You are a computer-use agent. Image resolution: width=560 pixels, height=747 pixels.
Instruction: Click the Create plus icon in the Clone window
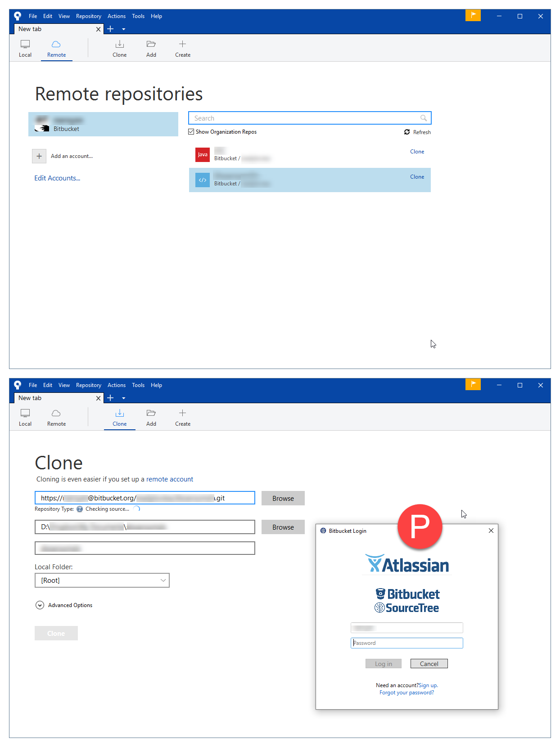pyautogui.click(x=182, y=413)
